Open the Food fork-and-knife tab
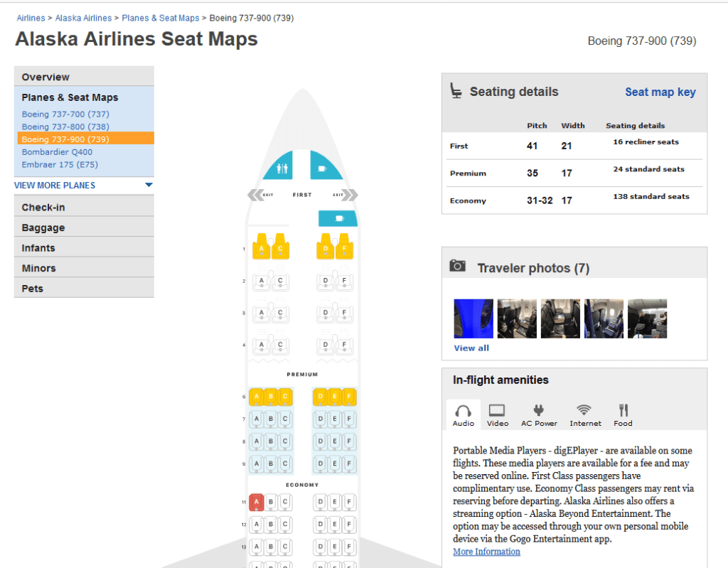The height and width of the screenshot is (568, 728). [623, 414]
